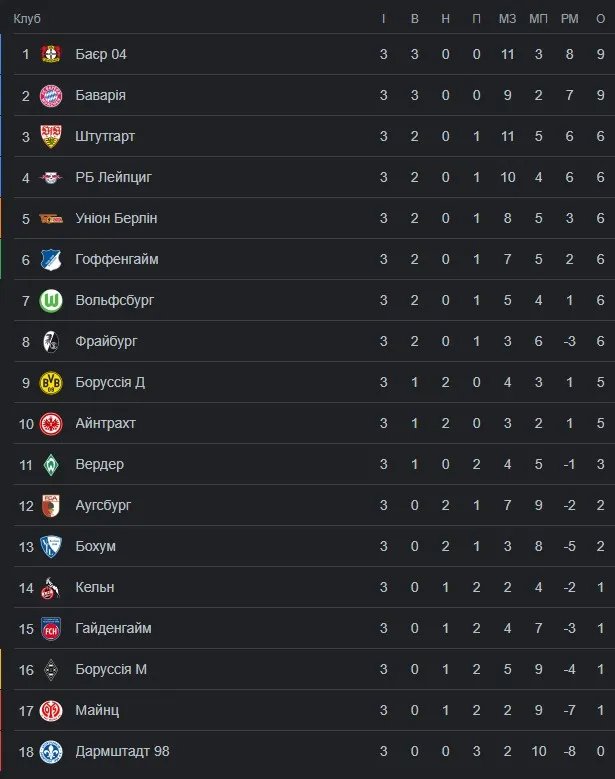Open the Аугсбург team page
615x779 pixels.
click(103, 505)
